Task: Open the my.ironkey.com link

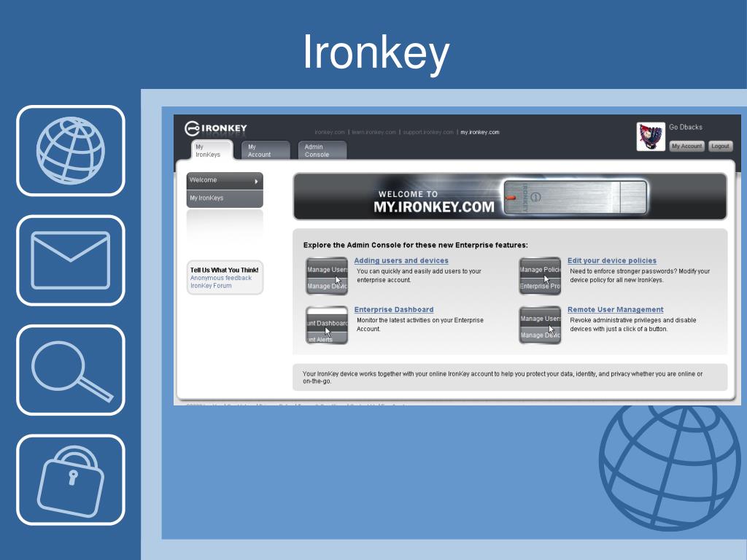Action: (480, 133)
